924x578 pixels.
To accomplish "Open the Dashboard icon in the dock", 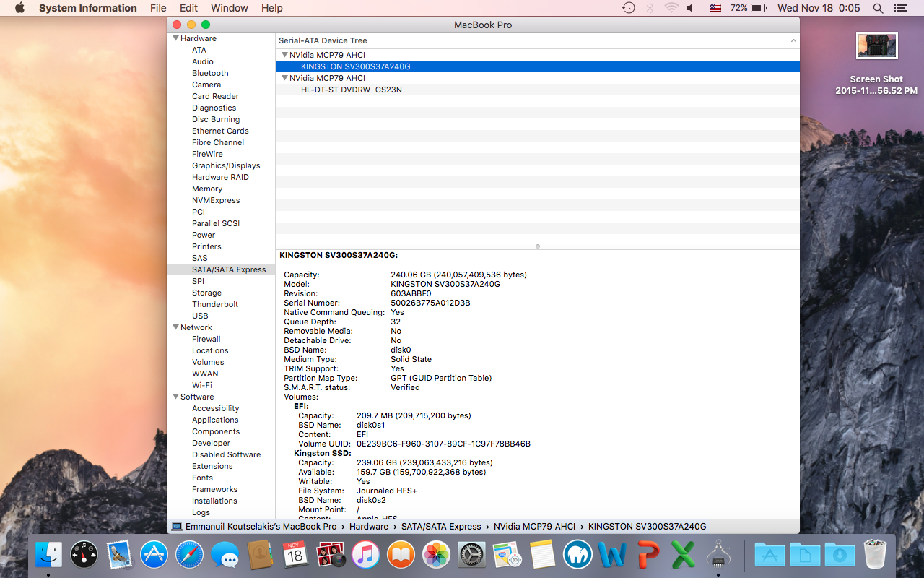I will point(84,555).
